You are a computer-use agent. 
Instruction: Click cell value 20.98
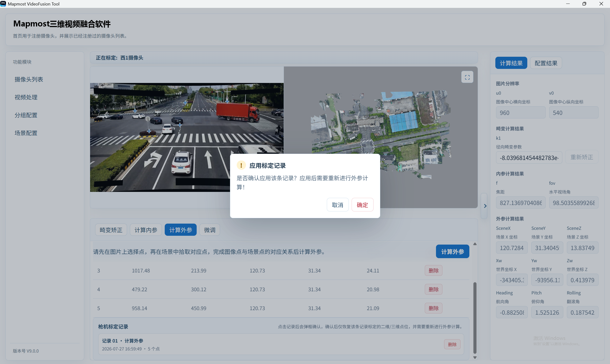point(373,289)
